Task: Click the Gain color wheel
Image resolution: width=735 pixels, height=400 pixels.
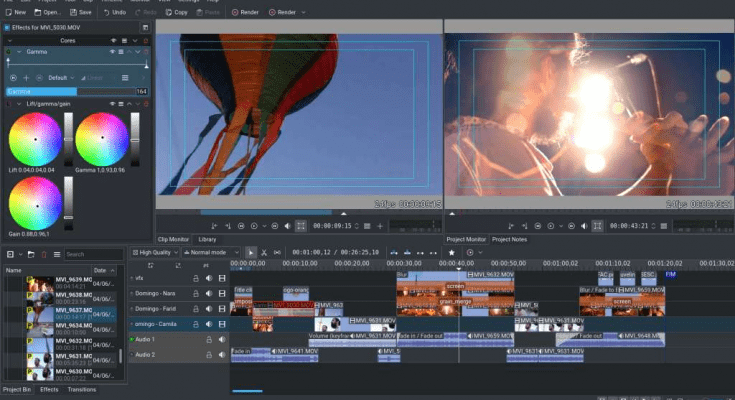Action: pos(35,204)
